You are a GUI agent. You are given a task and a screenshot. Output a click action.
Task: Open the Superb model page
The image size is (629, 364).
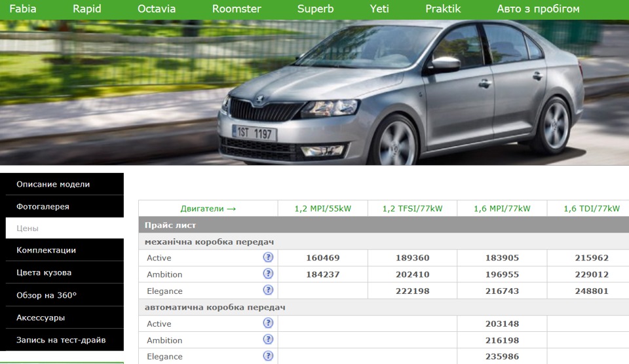tap(315, 9)
